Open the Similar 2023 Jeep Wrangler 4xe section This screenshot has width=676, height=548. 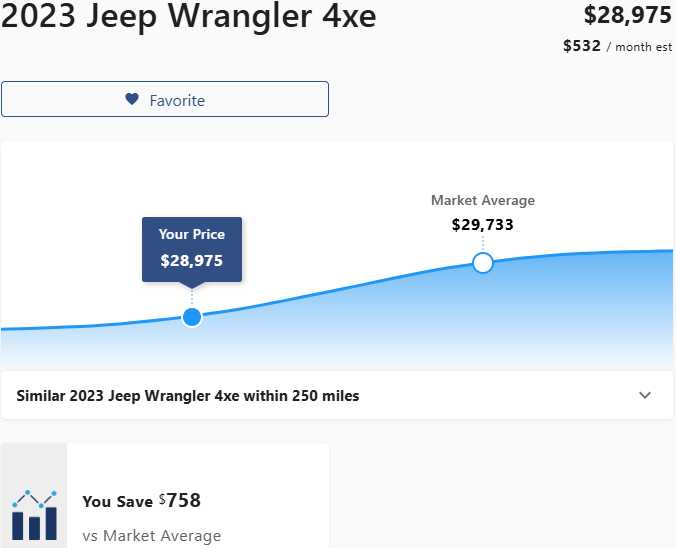tap(188, 396)
